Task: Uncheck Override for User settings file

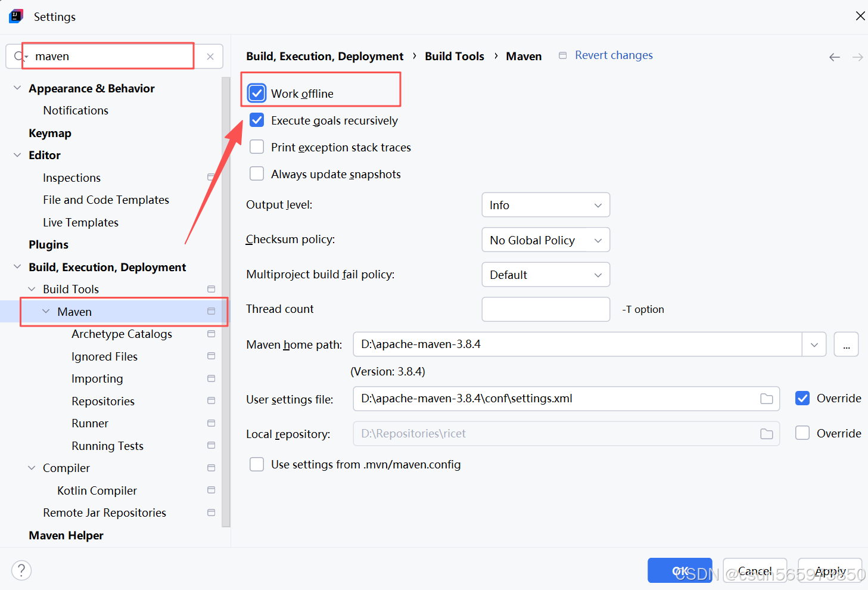Action: [802, 398]
